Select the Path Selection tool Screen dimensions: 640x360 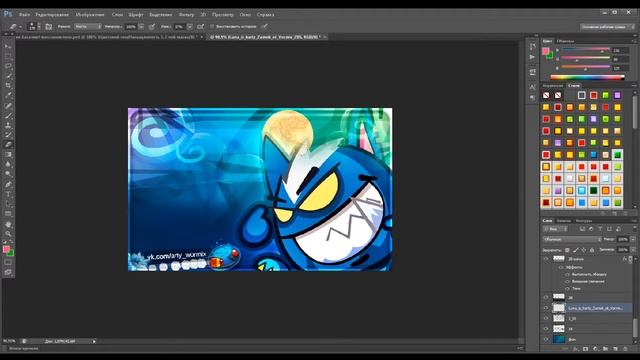(8, 204)
